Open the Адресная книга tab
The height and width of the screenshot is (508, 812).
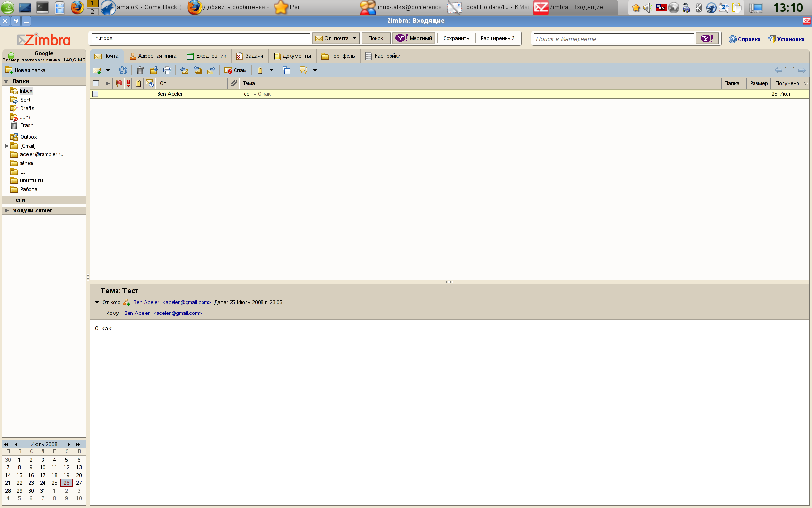coord(153,56)
